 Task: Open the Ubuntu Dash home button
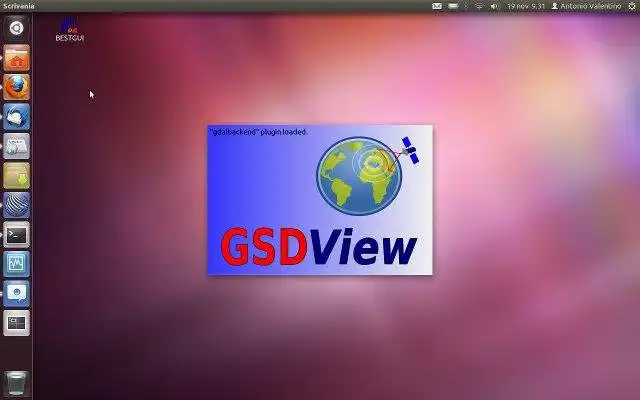(x=16, y=28)
